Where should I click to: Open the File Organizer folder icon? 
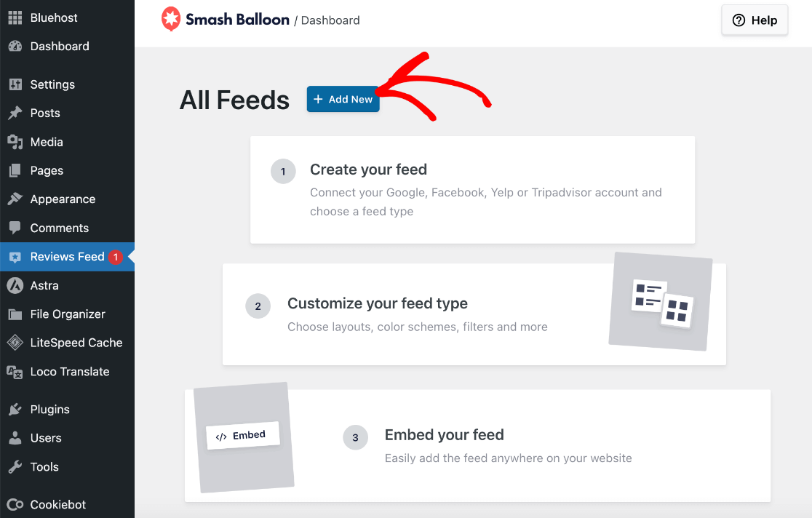click(15, 314)
